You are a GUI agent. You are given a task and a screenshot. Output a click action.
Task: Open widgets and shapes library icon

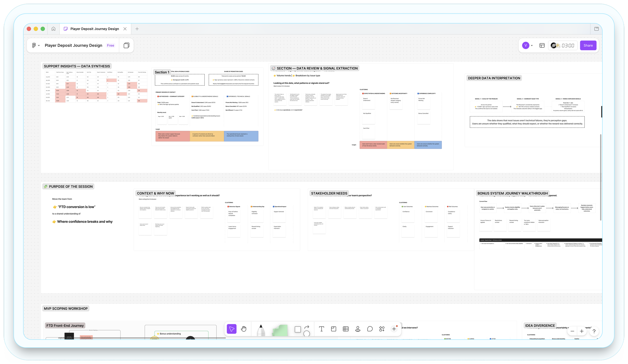point(382,329)
